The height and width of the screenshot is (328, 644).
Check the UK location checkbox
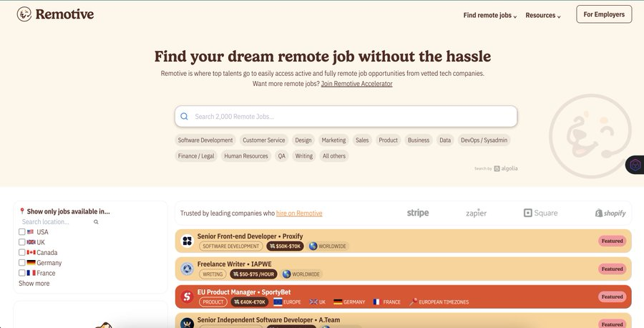[21, 242]
